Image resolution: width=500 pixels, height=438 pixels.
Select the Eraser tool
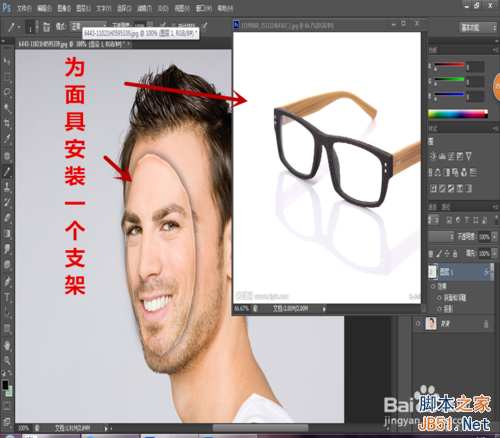click(x=7, y=218)
